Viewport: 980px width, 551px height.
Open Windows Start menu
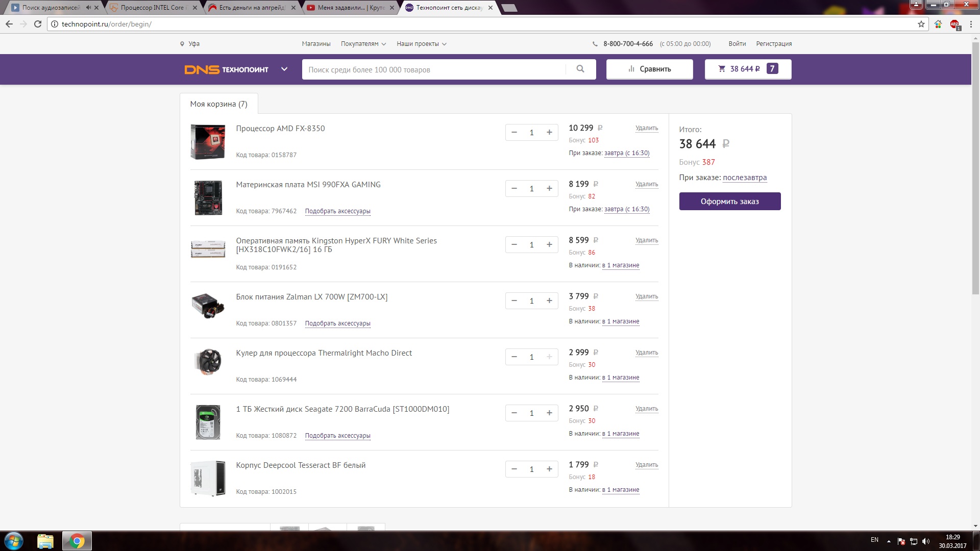click(x=14, y=541)
